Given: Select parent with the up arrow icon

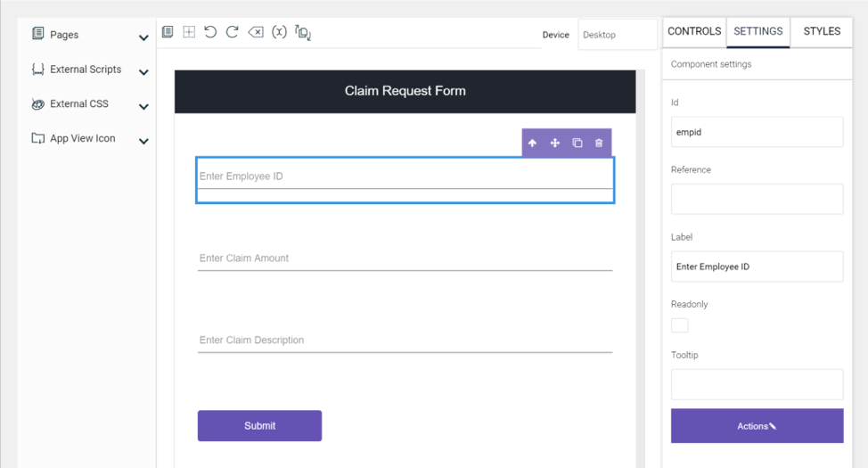Looking at the screenshot, I should 532,143.
